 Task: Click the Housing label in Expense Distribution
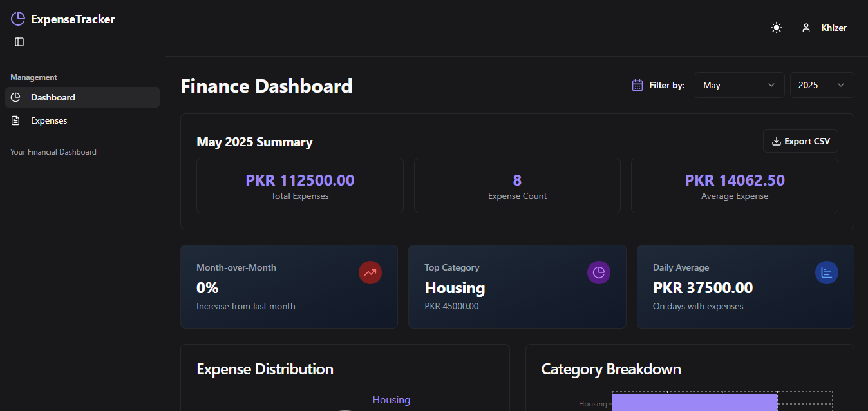pyautogui.click(x=391, y=400)
